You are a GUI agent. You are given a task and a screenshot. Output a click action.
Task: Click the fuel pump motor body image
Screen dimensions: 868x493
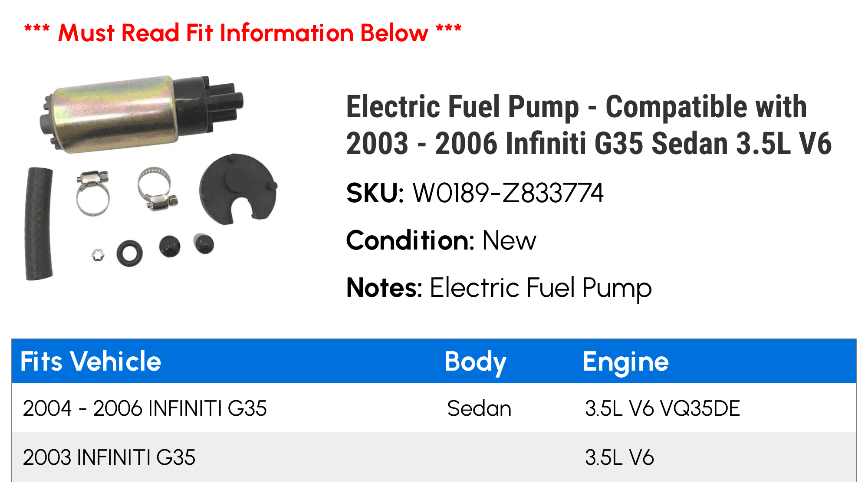pyautogui.click(x=130, y=114)
